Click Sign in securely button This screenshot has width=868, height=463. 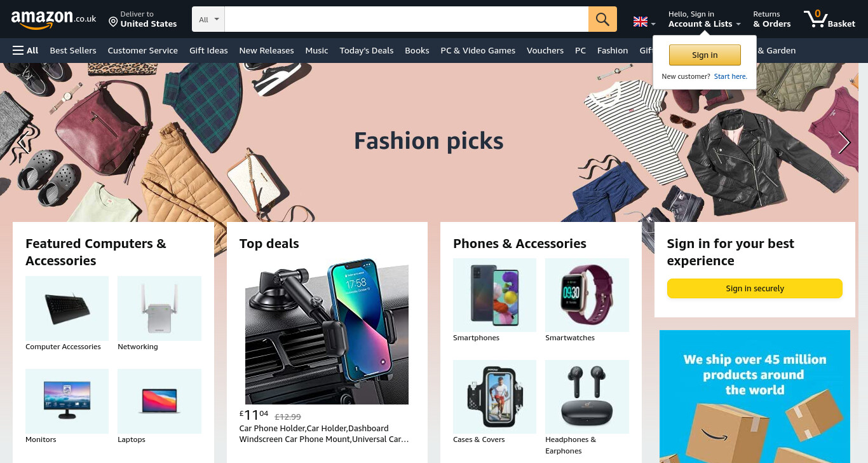click(755, 288)
